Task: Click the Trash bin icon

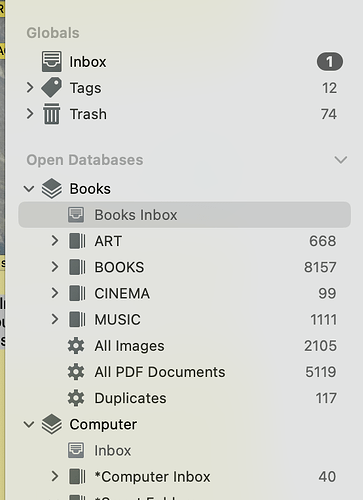Action: (52, 114)
